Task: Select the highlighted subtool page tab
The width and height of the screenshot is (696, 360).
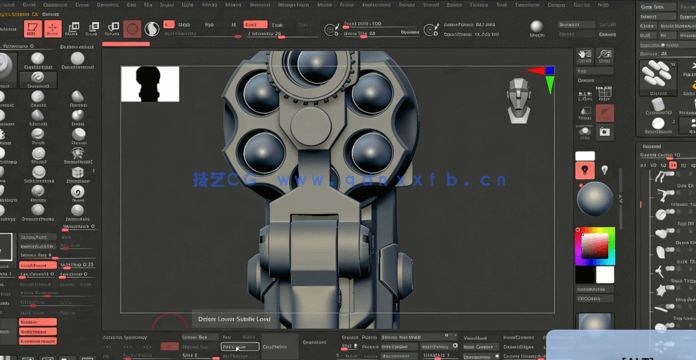Action: click(x=673, y=165)
